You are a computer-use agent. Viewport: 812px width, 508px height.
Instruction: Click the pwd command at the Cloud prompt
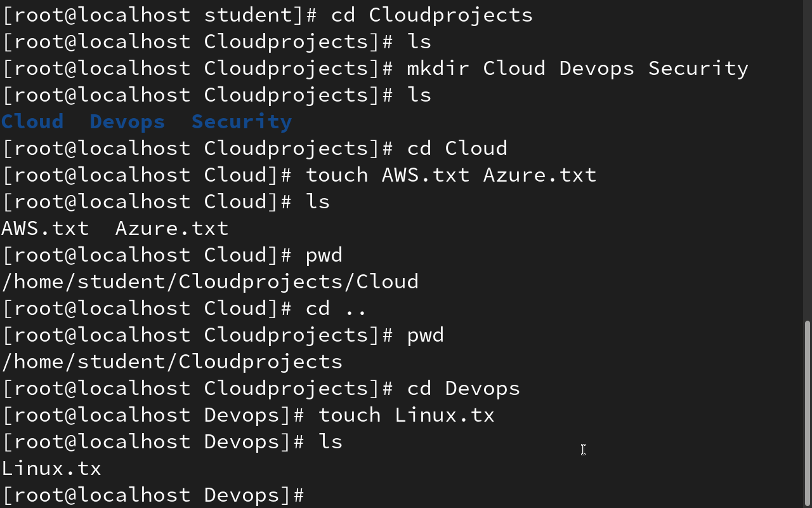pos(324,255)
